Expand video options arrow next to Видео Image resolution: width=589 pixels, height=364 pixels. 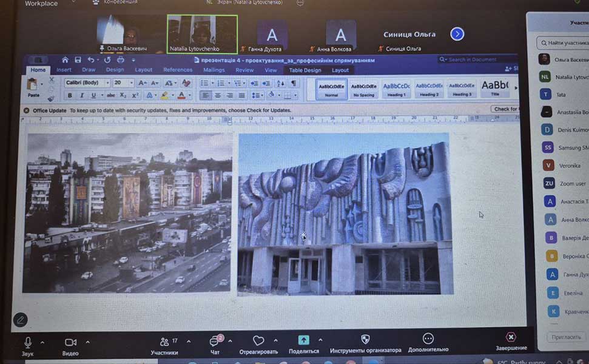pos(87,342)
